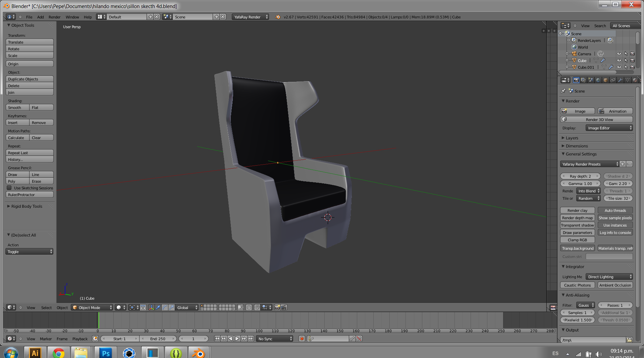The width and height of the screenshot is (644, 358).
Task: Expand the RenderLayers tree node
Action: (569, 40)
